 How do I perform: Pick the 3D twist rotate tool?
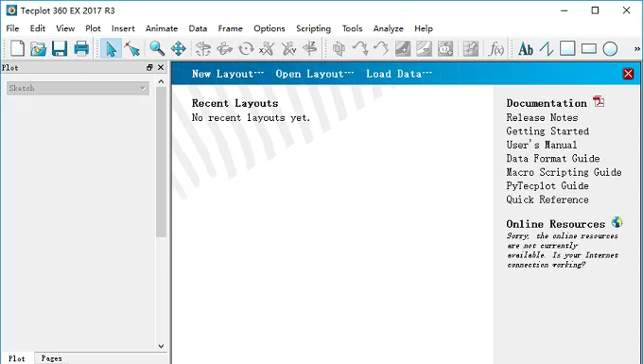[x=246, y=49]
